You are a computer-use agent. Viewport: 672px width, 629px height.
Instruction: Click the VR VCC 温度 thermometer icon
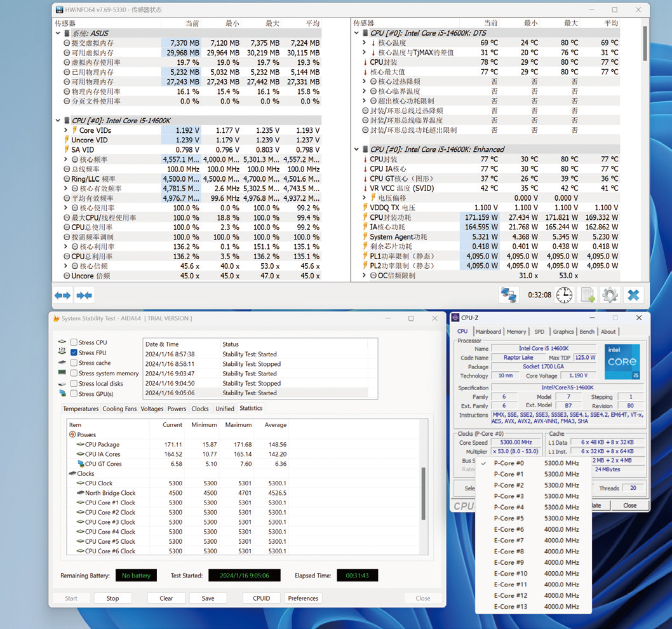365,188
